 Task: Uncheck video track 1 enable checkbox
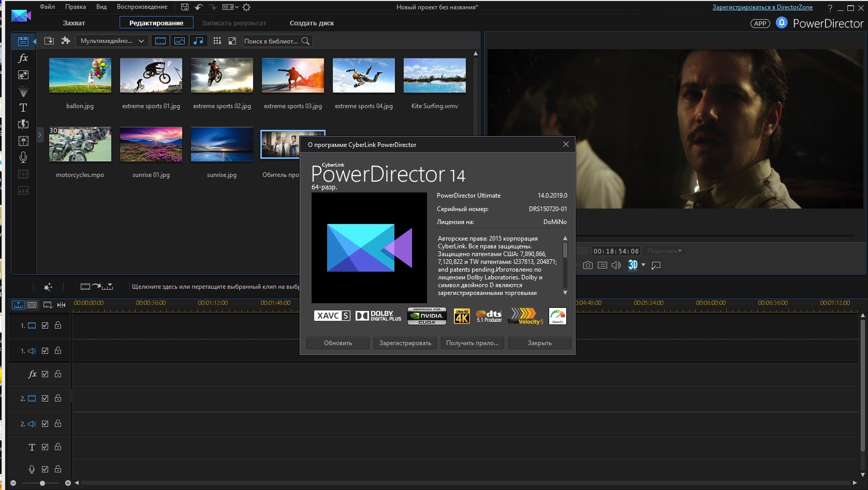point(45,325)
